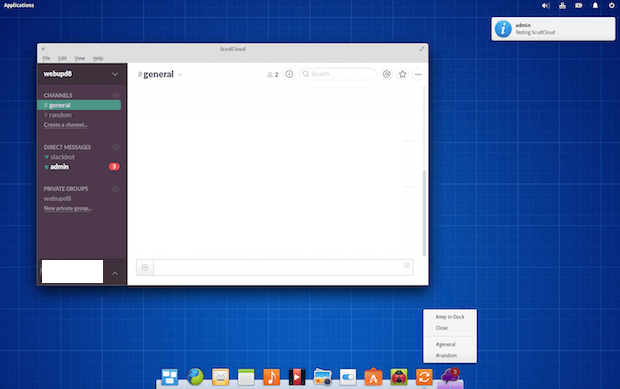The image size is (620, 389).
Task: Open the ladybug app in the dock
Action: point(399,377)
